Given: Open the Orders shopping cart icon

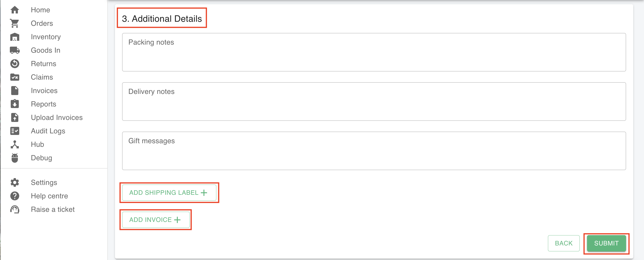Looking at the screenshot, I should pyautogui.click(x=15, y=23).
